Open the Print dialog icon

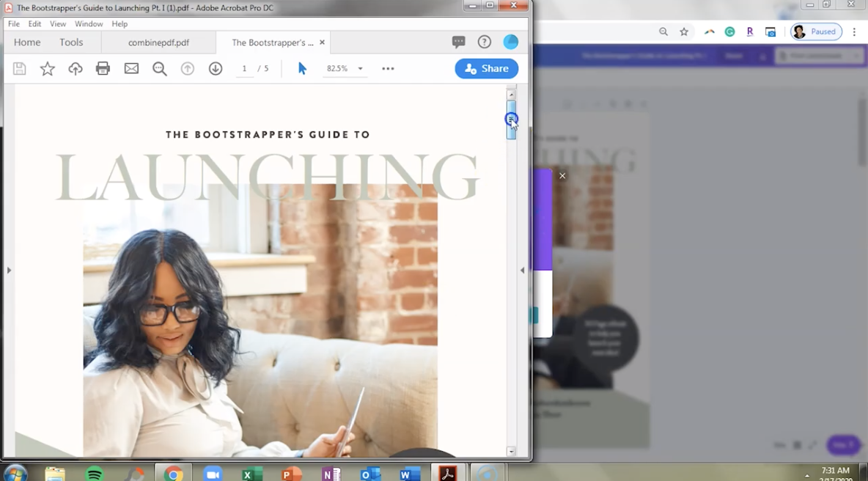[x=101, y=68]
